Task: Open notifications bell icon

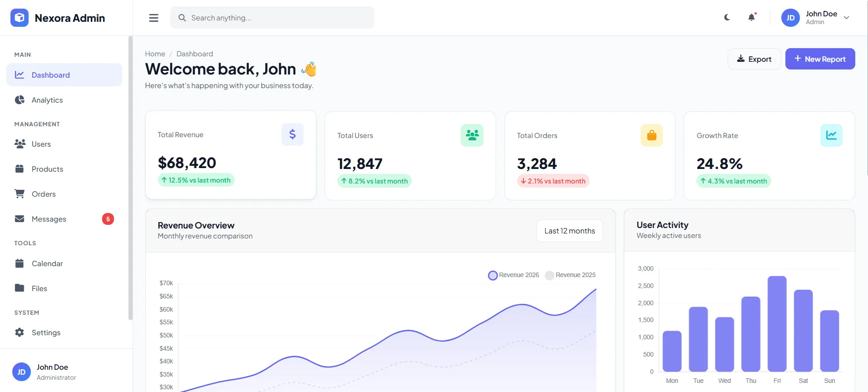Action: [x=752, y=17]
